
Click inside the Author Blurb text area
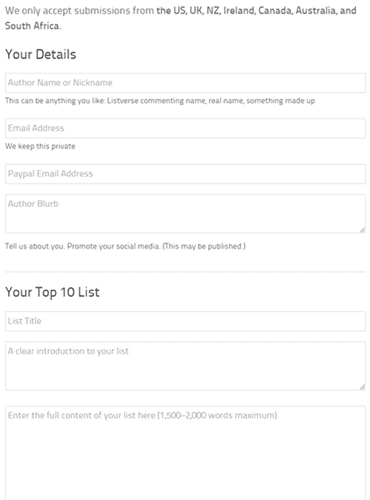[185, 214]
